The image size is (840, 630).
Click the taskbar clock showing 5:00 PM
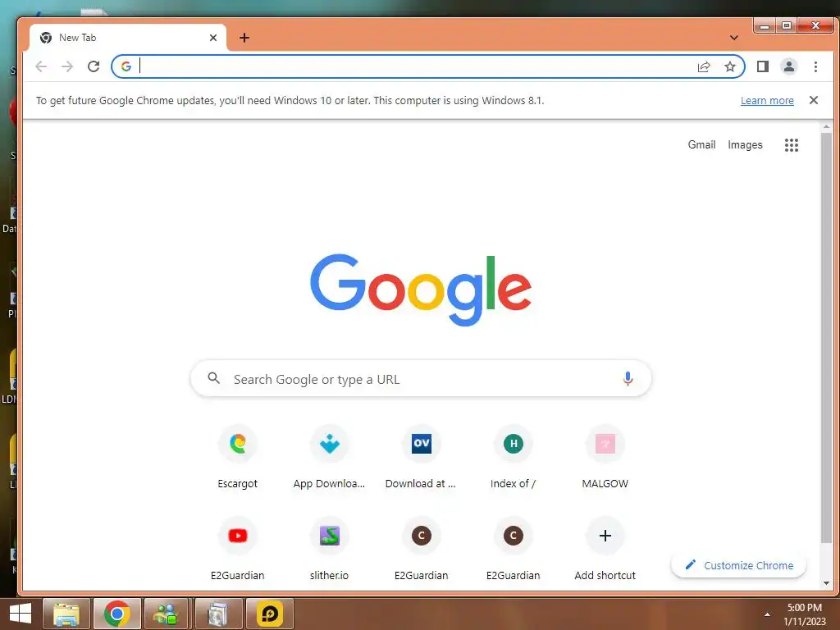[x=804, y=614]
